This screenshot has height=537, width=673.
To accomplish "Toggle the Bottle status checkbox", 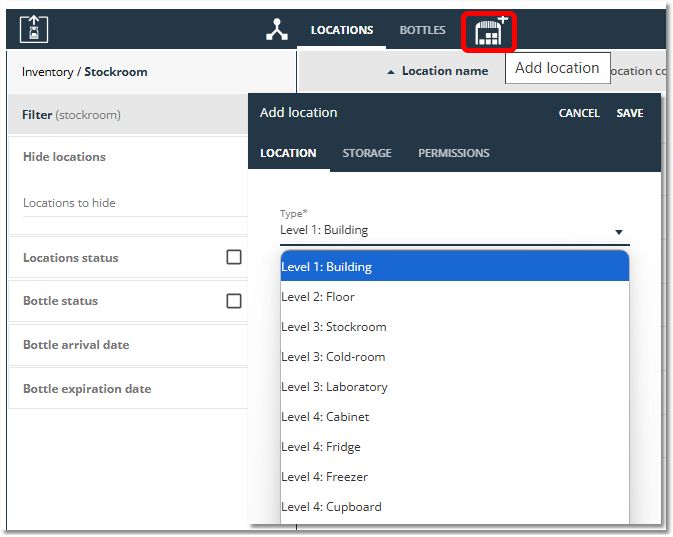I will pos(234,301).
